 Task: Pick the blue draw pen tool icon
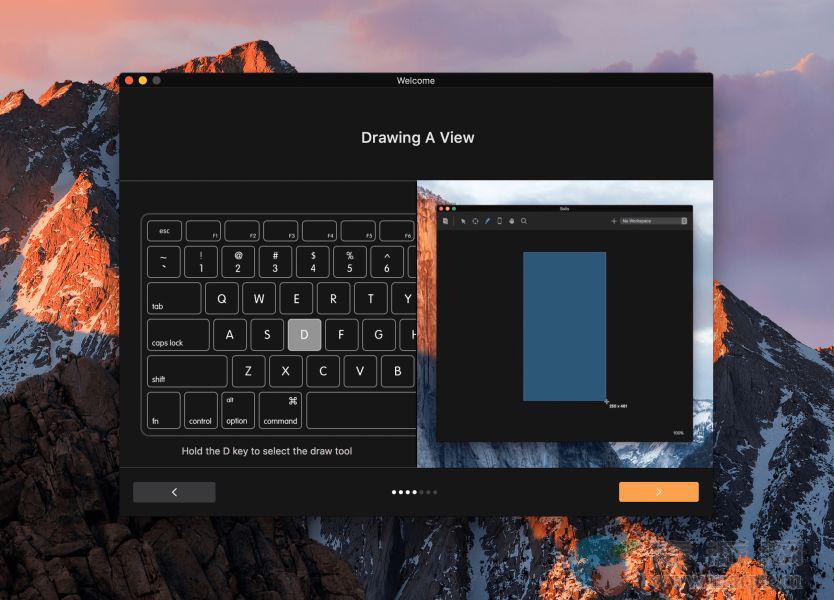[487, 221]
